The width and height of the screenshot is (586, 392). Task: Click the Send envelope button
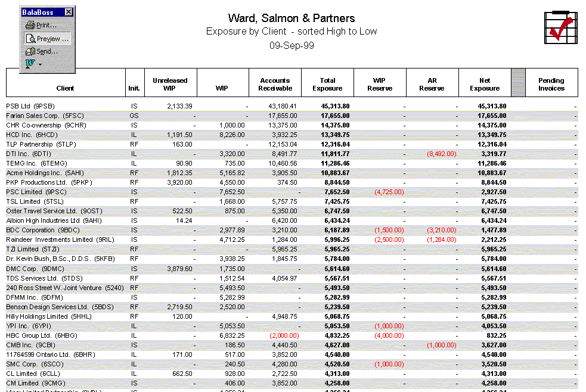point(41,51)
